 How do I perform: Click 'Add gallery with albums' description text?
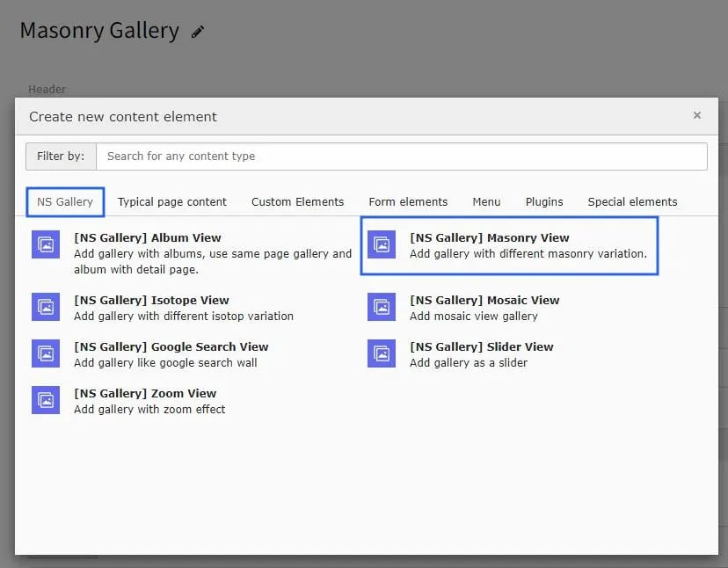click(213, 261)
